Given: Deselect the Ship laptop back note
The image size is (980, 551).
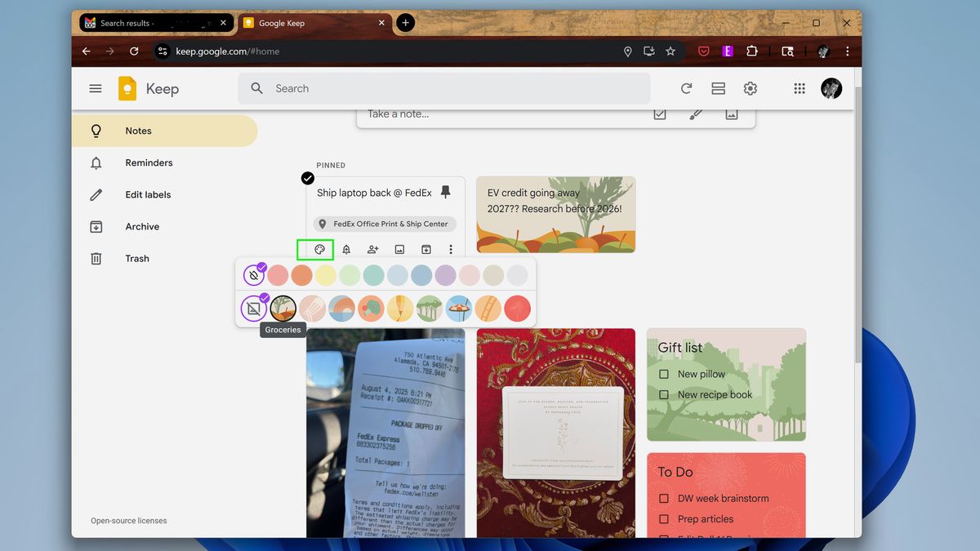Looking at the screenshot, I should [x=307, y=177].
